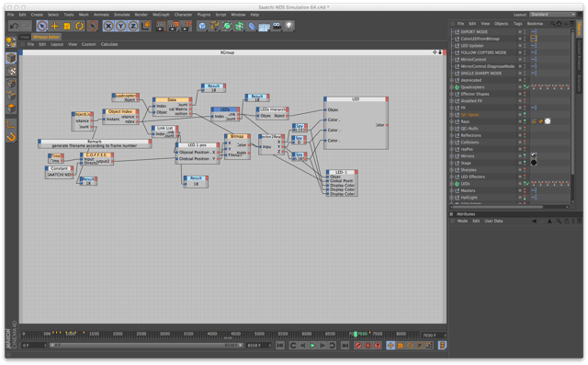Click Play Forwards button
The width and height of the screenshot is (588, 365).
click(312, 346)
